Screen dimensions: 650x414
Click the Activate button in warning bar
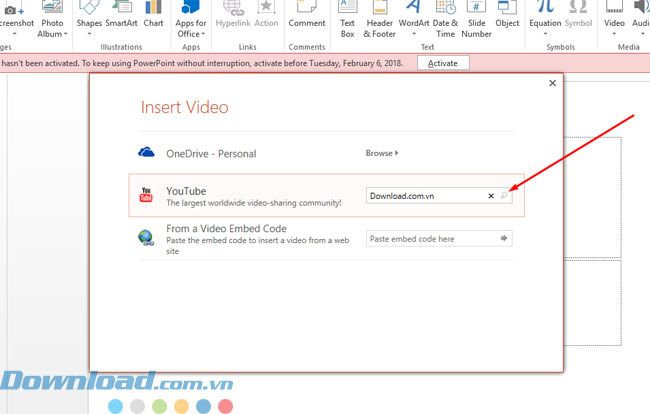[443, 63]
